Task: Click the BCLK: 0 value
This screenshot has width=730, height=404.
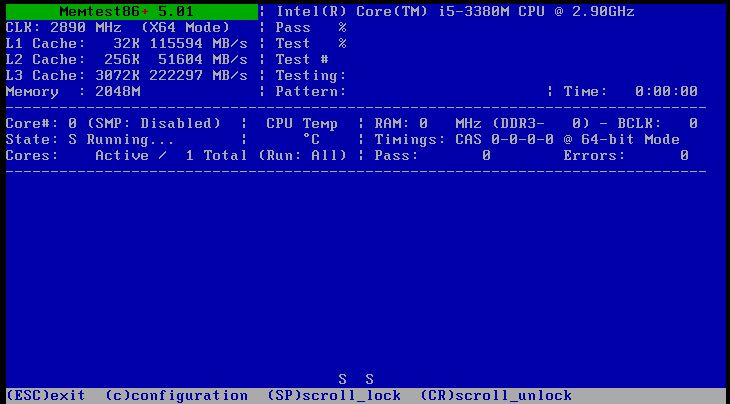Action: 658,123
